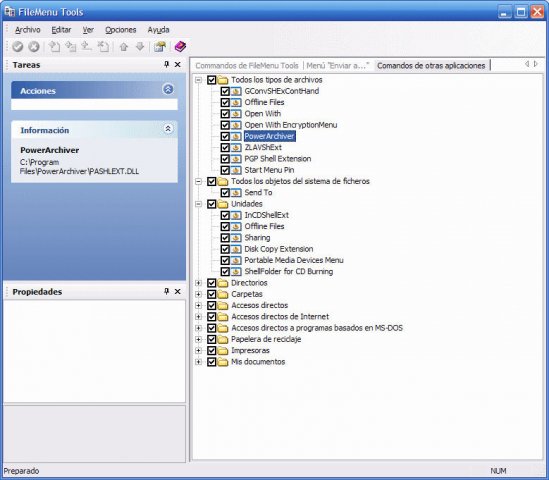
Task: Click the properties icon beside the help book
Action: point(160,47)
